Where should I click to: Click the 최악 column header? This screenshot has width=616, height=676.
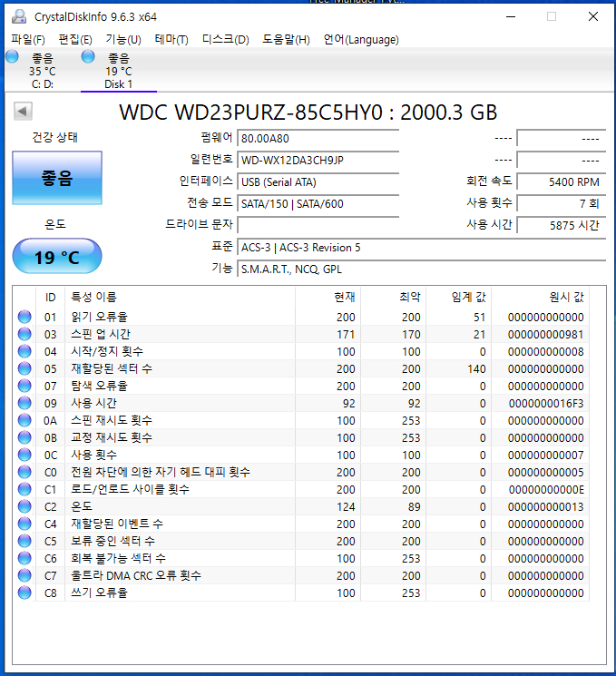coord(394,297)
